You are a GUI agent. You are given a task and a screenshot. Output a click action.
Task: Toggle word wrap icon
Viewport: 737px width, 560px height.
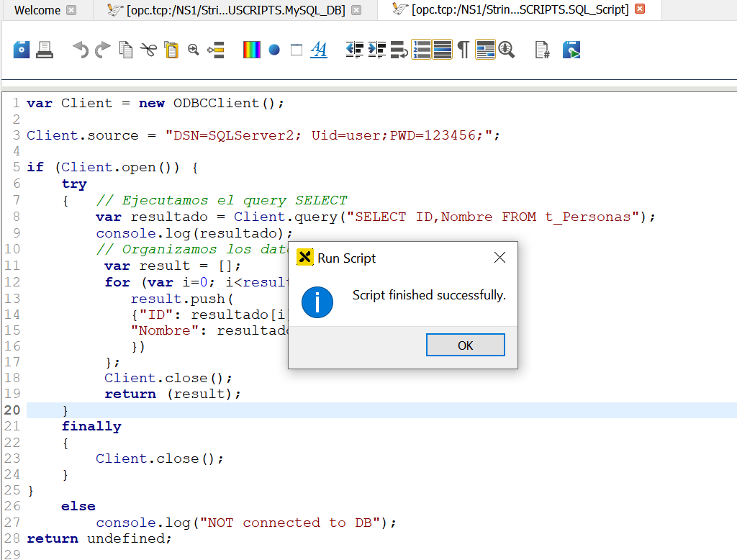pyautogui.click(x=399, y=50)
